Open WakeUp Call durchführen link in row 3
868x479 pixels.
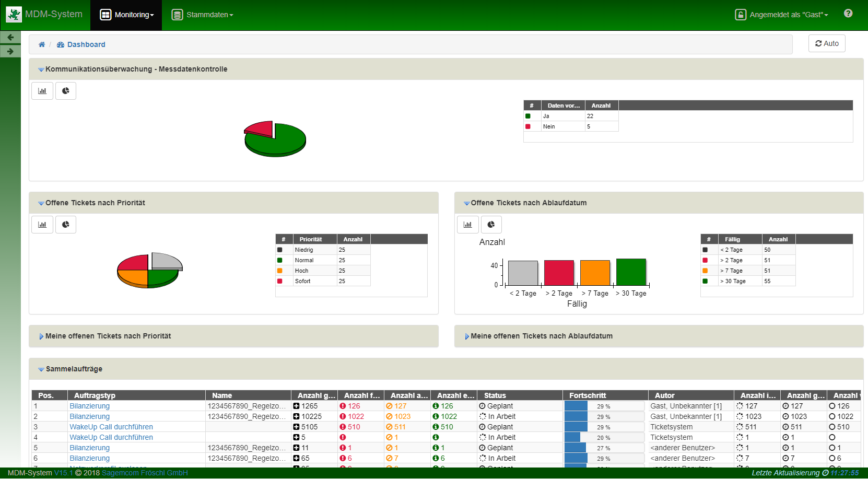111,427
